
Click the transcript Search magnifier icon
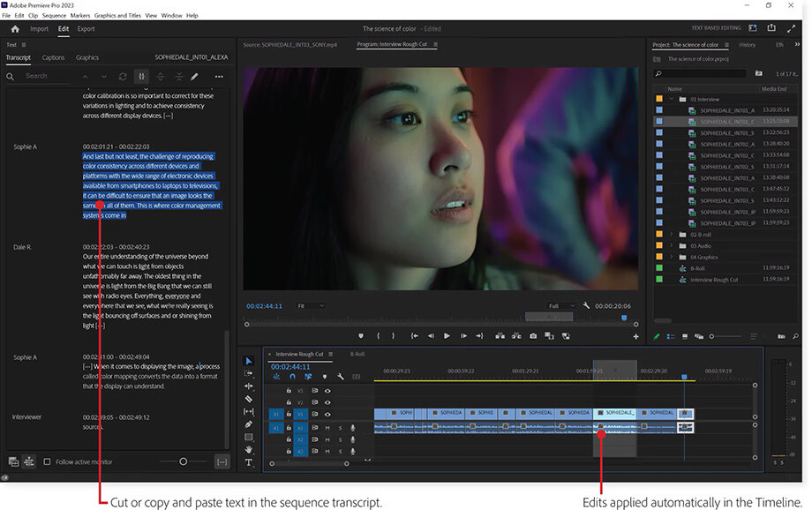[11, 77]
